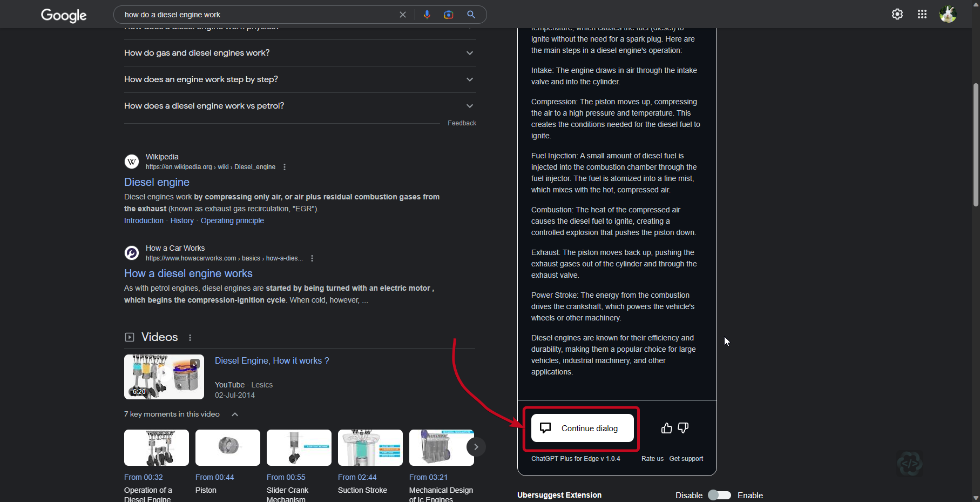Open Google settings gear
The image size is (980, 502).
coord(897,15)
